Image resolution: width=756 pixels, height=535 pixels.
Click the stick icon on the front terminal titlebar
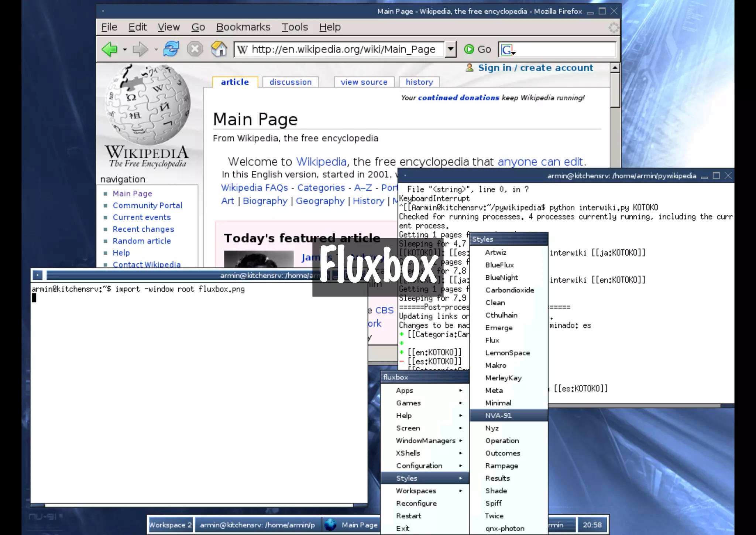38,275
